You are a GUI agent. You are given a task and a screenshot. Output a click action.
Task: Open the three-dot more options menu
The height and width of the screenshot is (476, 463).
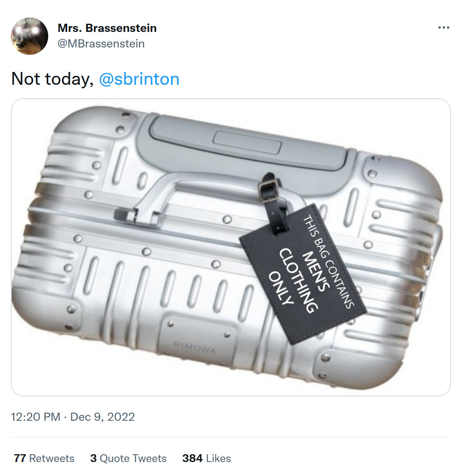[444, 28]
